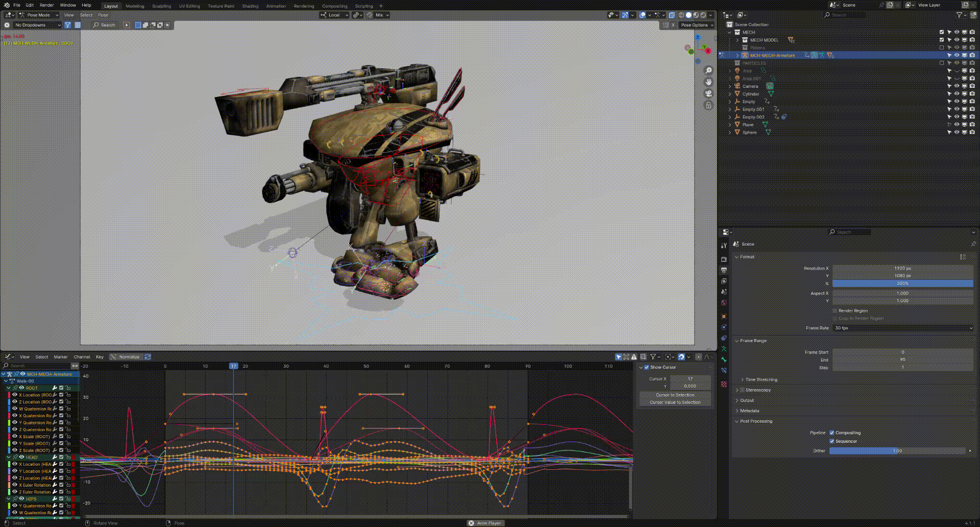Switch to the Shading workspace tab
Viewport: 980px width, 527px height.
point(250,6)
